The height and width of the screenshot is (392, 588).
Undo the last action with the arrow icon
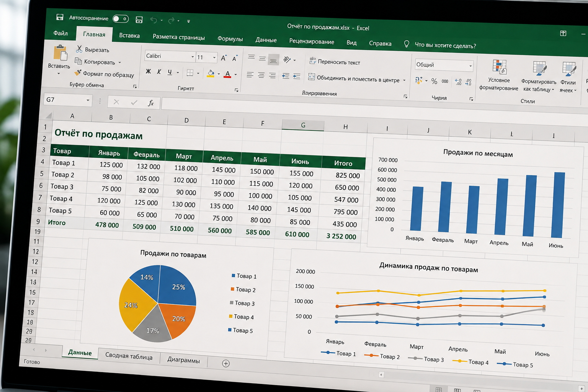(x=154, y=20)
